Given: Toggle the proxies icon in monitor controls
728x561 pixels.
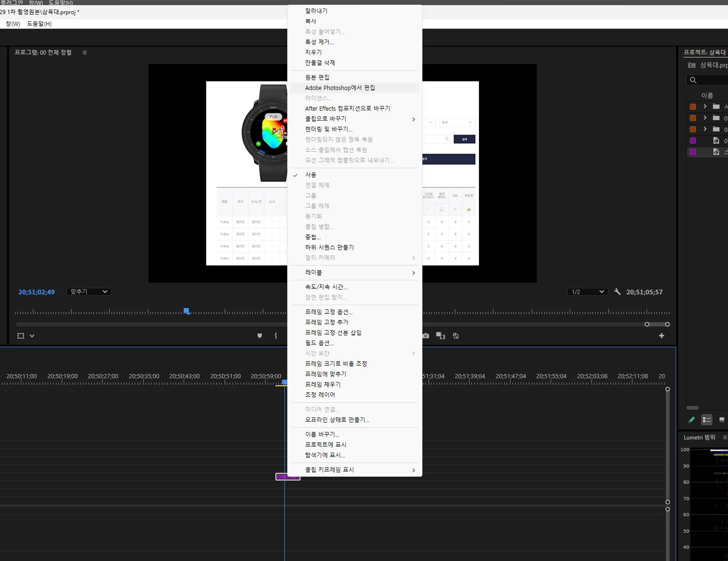Looking at the screenshot, I should [x=456, y=336].
